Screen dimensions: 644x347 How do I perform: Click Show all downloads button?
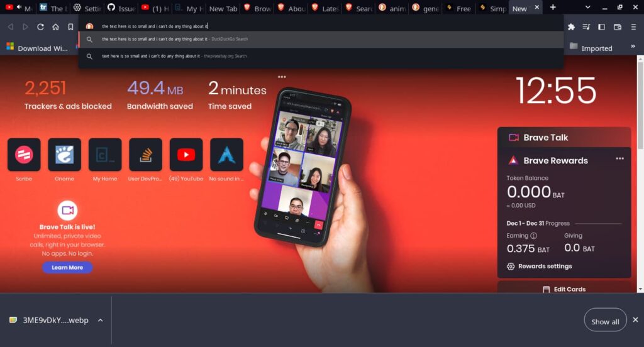[x=605, y=321]
